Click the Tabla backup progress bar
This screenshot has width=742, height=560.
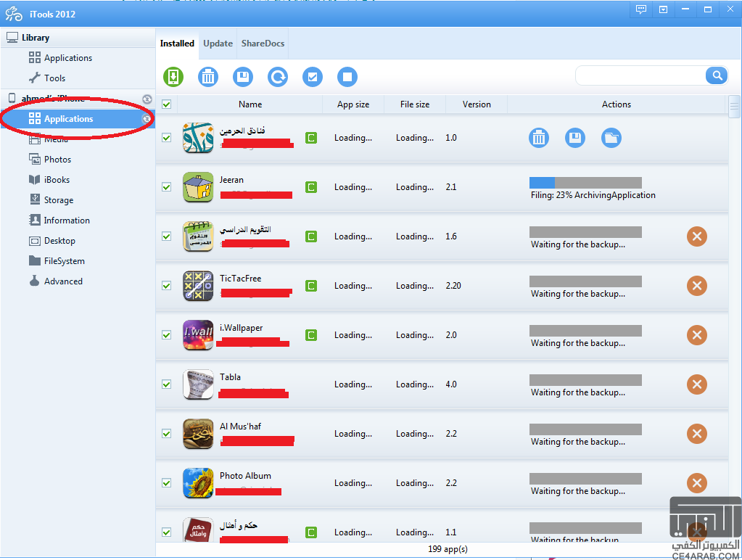pyautogui.click(x=585, y=379)
